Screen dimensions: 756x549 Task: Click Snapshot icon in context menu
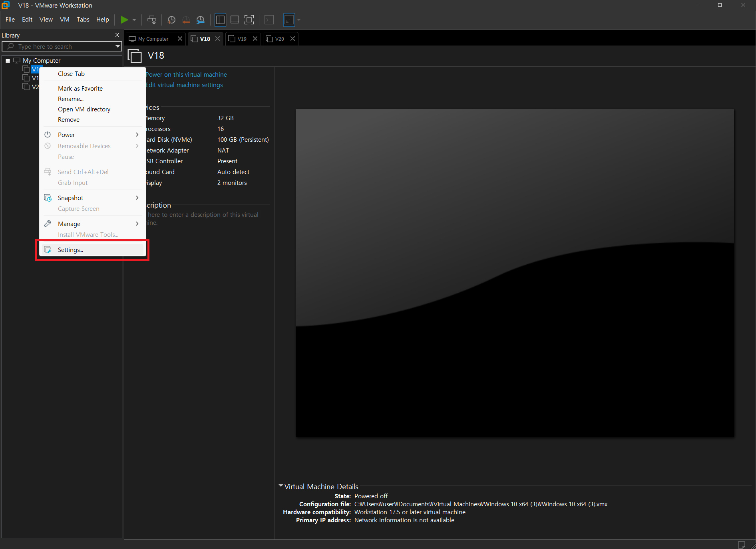coord(48,198)
